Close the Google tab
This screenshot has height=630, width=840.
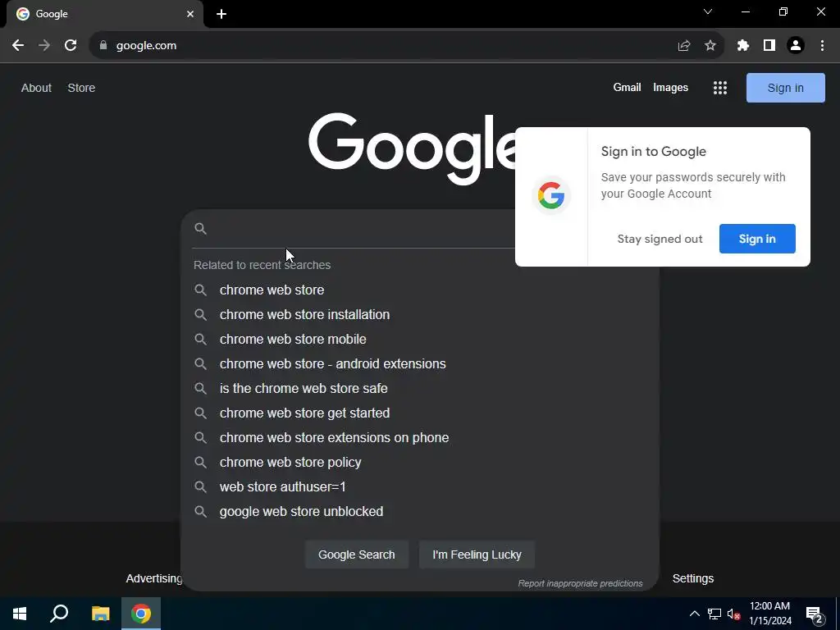point(190,14)
